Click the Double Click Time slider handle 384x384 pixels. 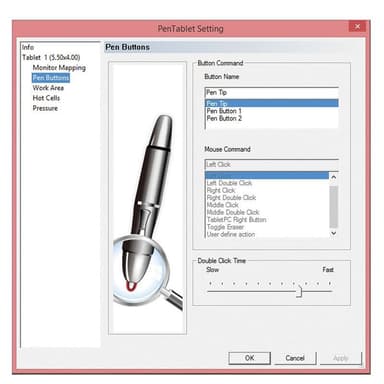(300, 291)
